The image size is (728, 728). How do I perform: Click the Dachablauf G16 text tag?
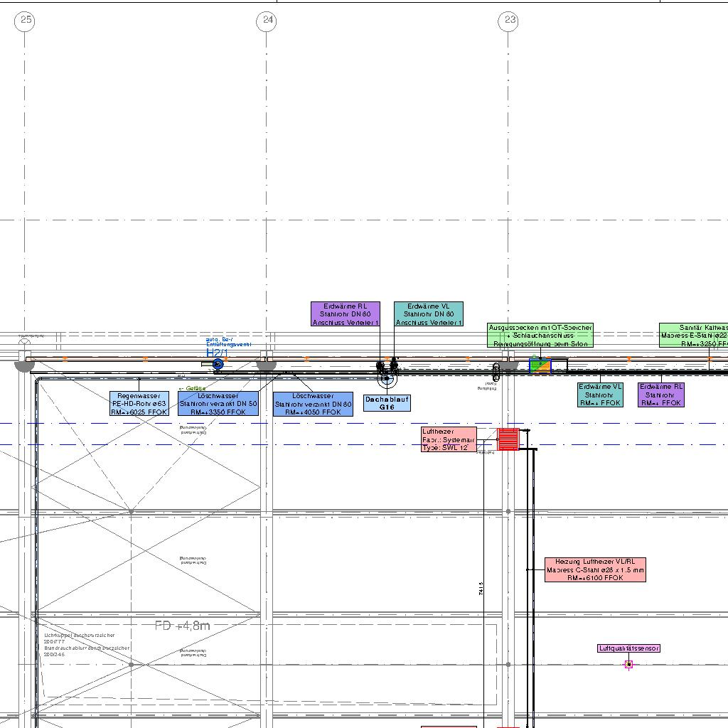point(387,403)
